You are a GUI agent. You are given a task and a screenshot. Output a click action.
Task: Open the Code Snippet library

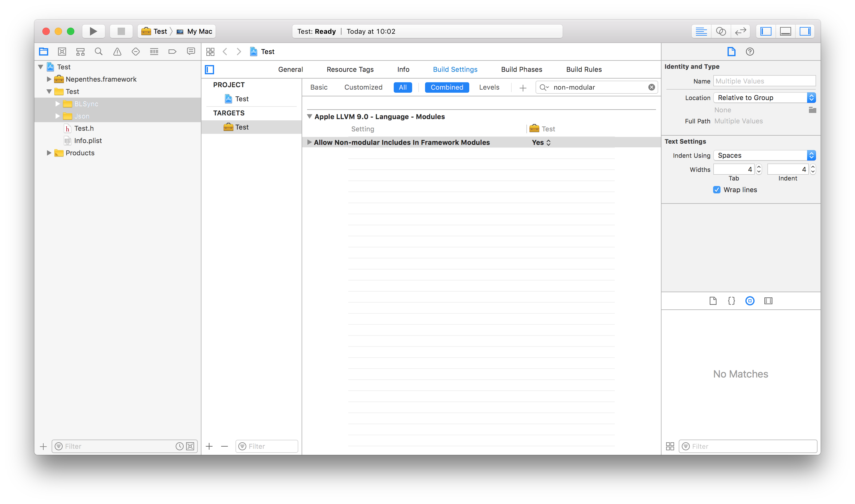pyautogui.click(x=731, y=301)
